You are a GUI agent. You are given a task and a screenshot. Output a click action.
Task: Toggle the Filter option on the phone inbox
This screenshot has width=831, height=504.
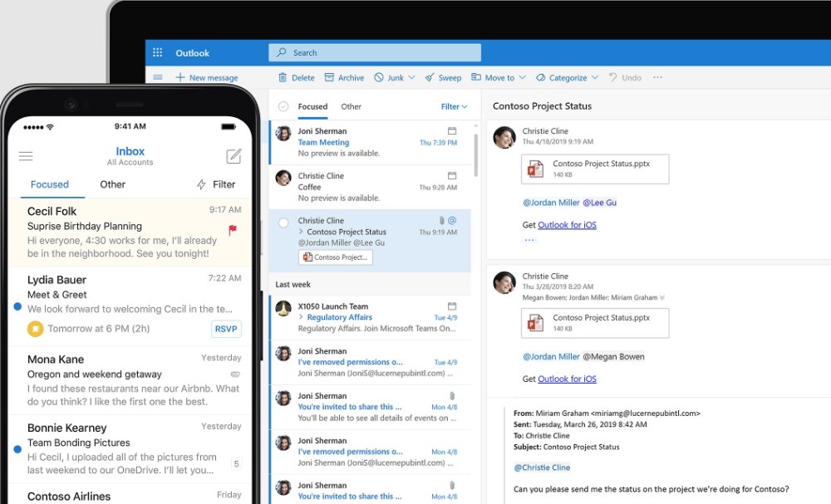(x=218, y=184)
